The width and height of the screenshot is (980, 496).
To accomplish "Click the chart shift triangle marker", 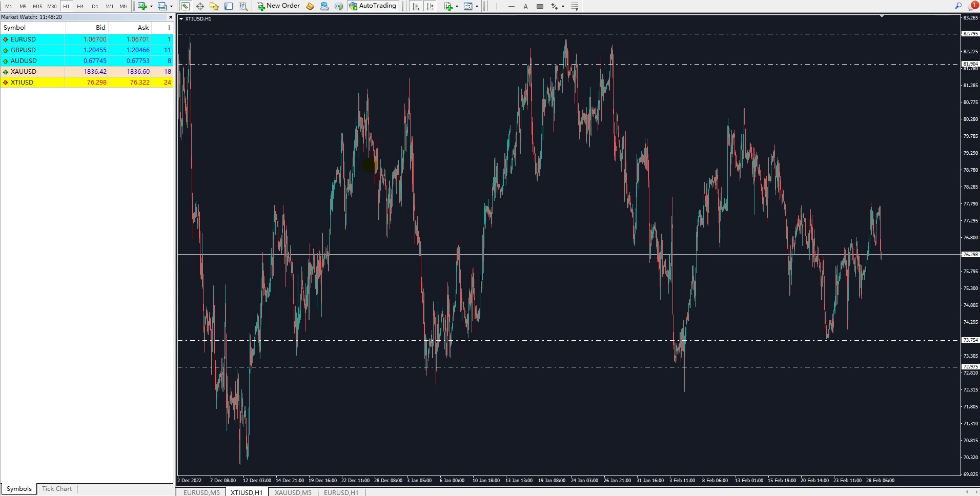I will click(882, 16).
